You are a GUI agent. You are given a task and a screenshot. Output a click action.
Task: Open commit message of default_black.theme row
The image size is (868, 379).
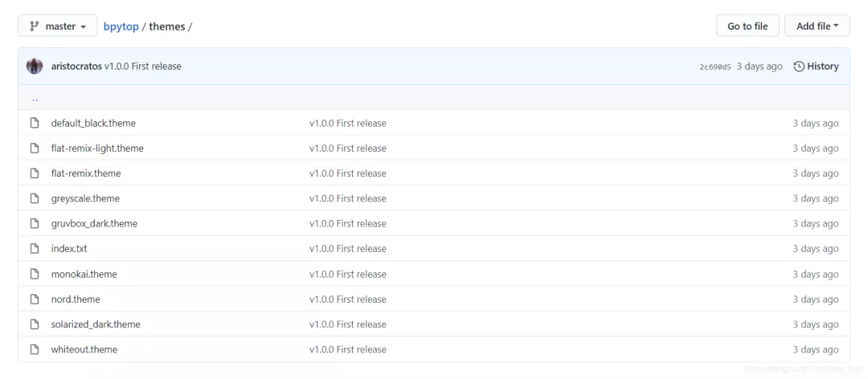[348, 124]
